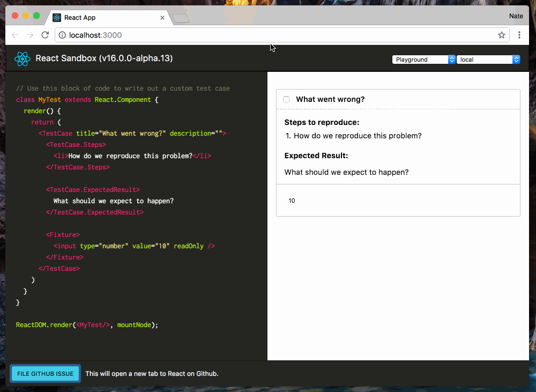The width and height of the screenshot is (536, 392).
Task: Click 'What should we expect to happen?' in preview
Action: (346, 172)
